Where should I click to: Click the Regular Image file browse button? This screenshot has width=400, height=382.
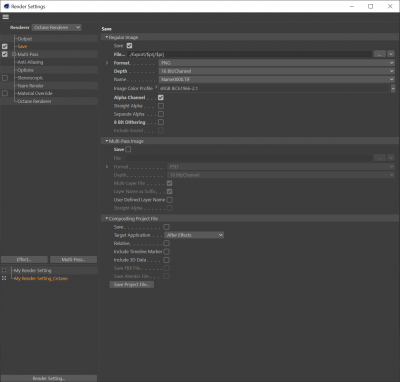pos(380,54)
